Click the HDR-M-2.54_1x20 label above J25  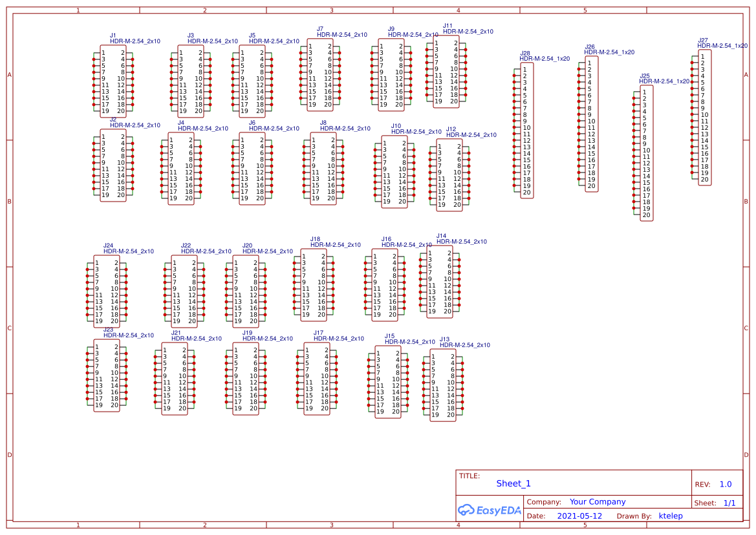point(664,81)
